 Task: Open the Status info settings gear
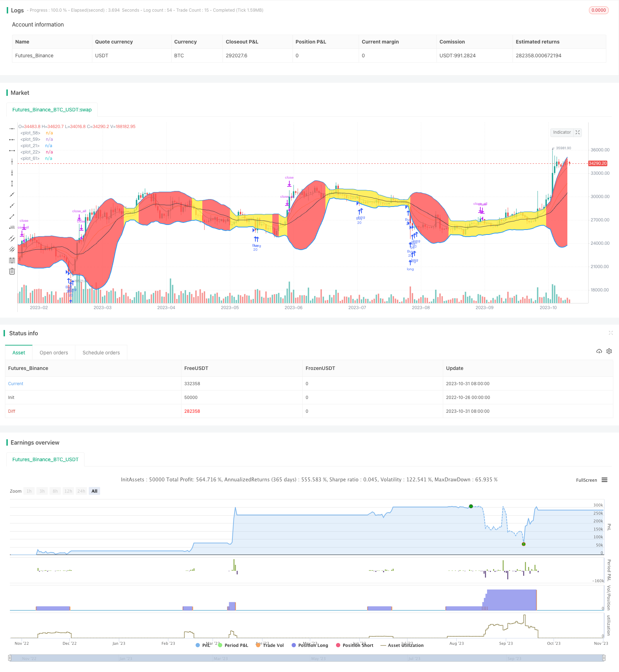tap(609, 351)
